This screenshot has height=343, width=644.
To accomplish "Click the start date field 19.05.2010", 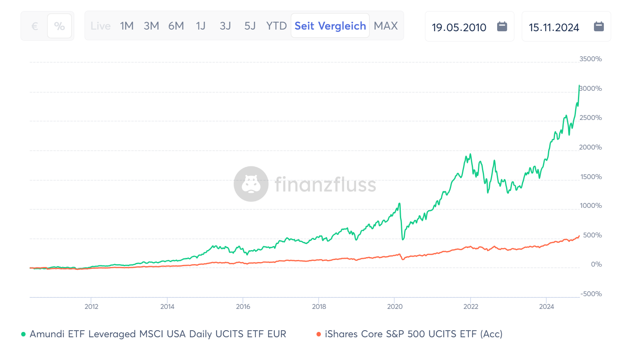I will click(459, 28).
